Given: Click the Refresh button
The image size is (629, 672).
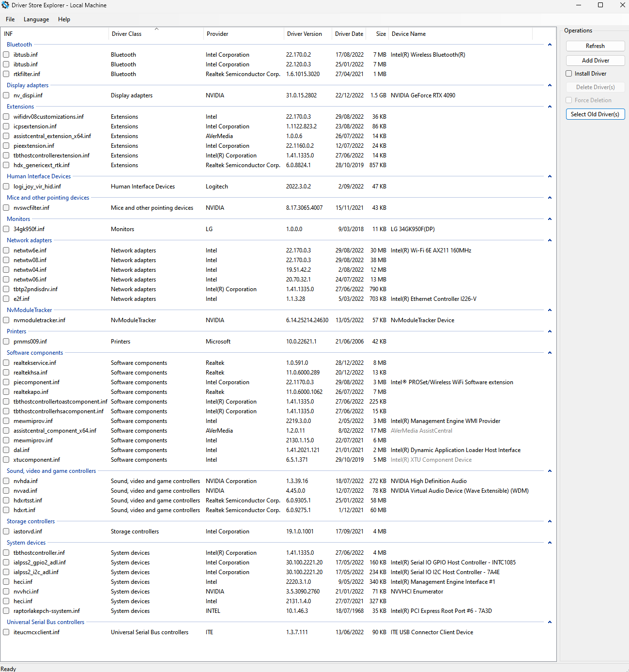Looking at the screenshot, I should [595, 46].
